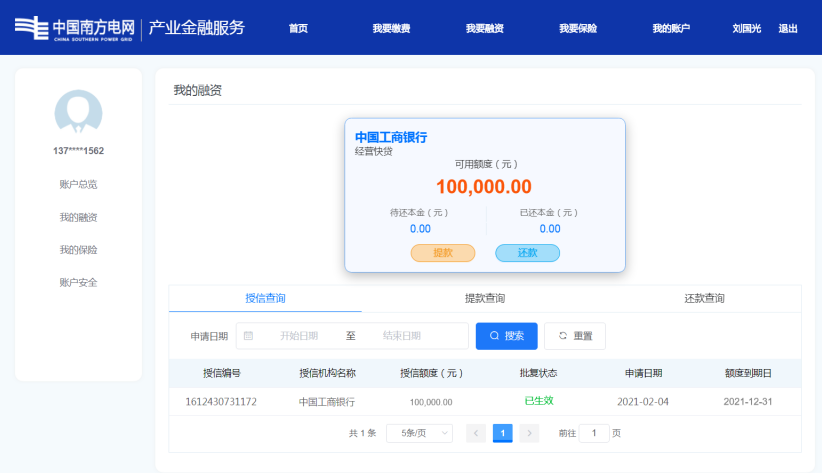
Task: Open 我的保险 in the sidebar
Action: [x=78, y=250]
